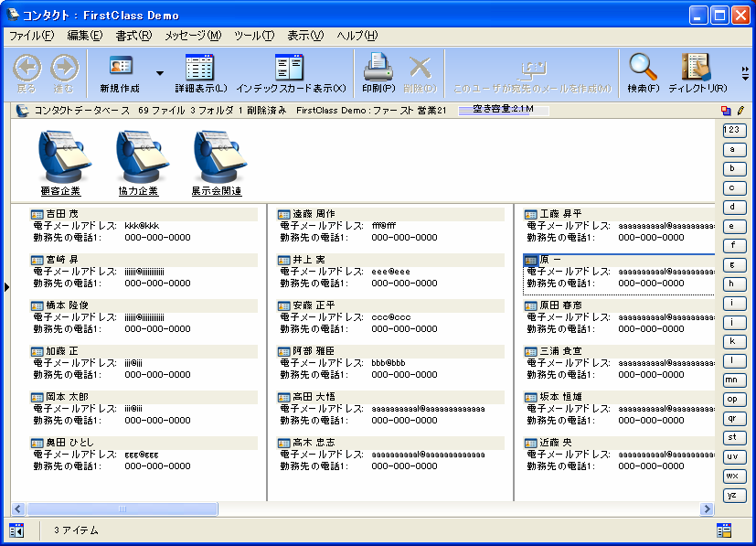756x546 pixels.
Task: Click email address kkk@kkk
Action: [142, 226]
